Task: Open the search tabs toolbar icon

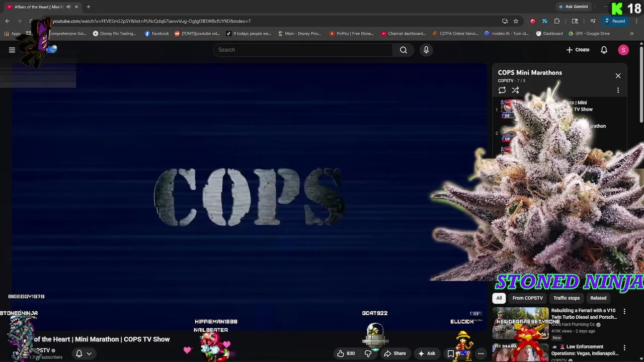Action: [575, 21]
